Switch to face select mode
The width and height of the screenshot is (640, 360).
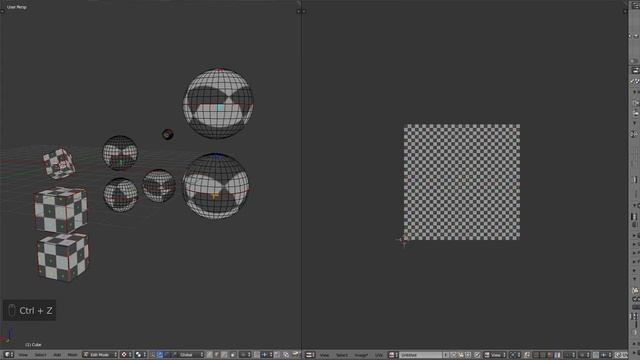coord(225,355)
